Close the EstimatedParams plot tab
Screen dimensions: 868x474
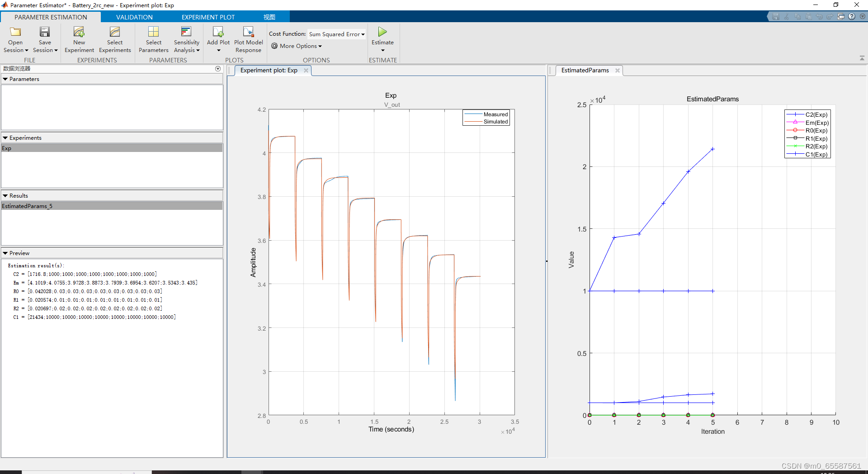pos(618,71)
